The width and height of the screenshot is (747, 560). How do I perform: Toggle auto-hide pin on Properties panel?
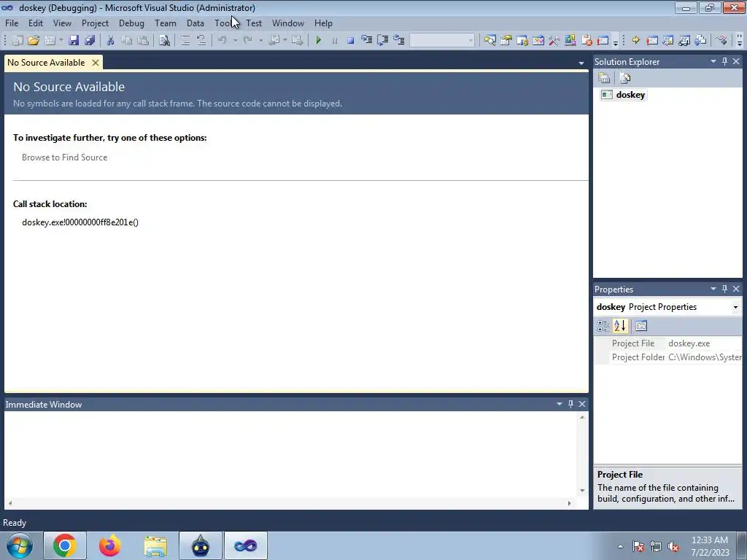click(724, 289)
